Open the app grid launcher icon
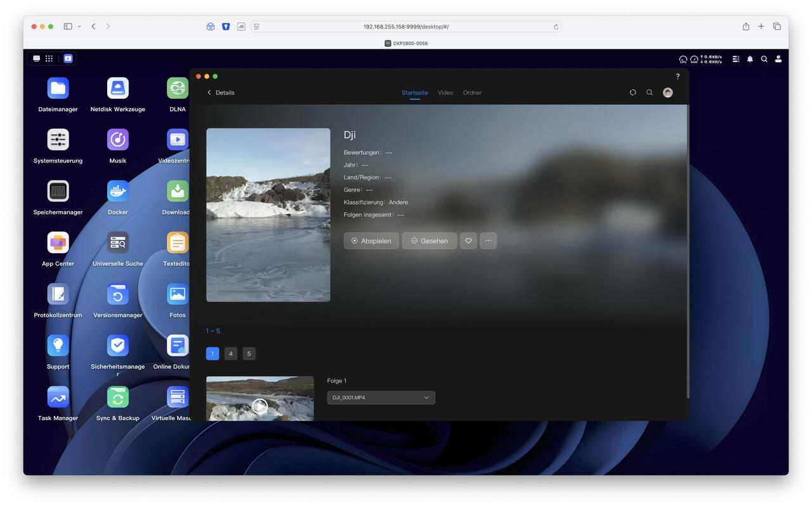Screen dimensions: 812x506 click(49, 58)
